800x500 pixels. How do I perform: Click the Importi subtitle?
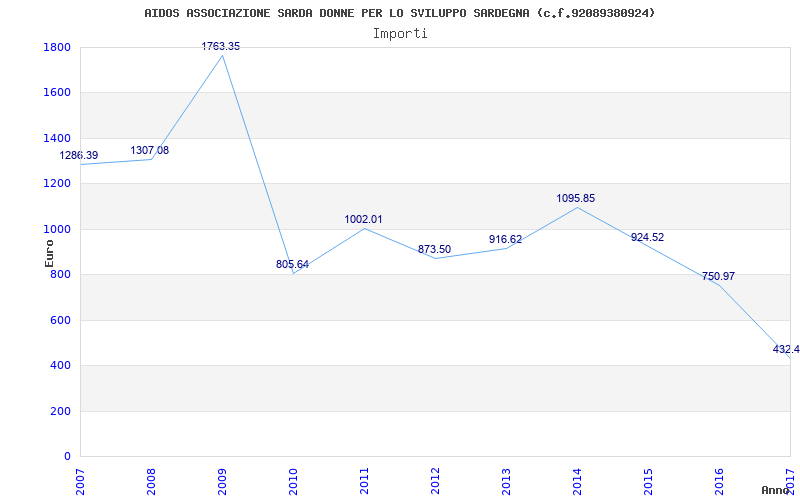[400, 34]
